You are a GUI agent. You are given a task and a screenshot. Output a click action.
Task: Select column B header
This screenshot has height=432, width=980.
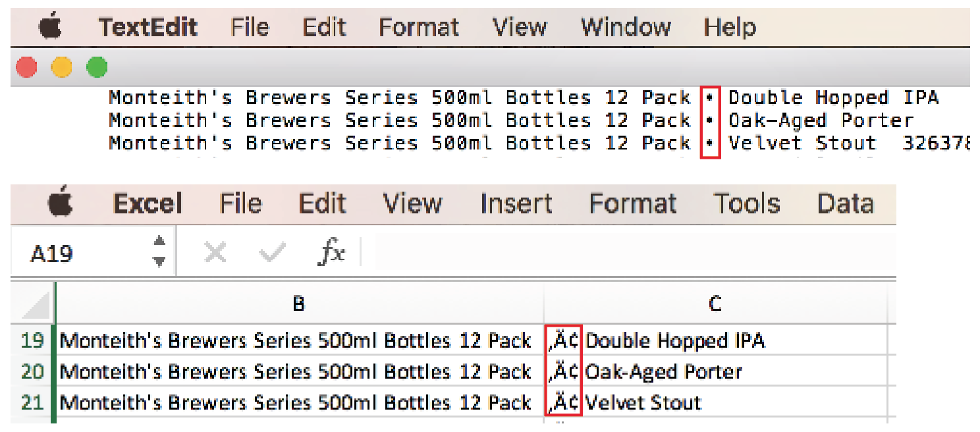(299, 304)
